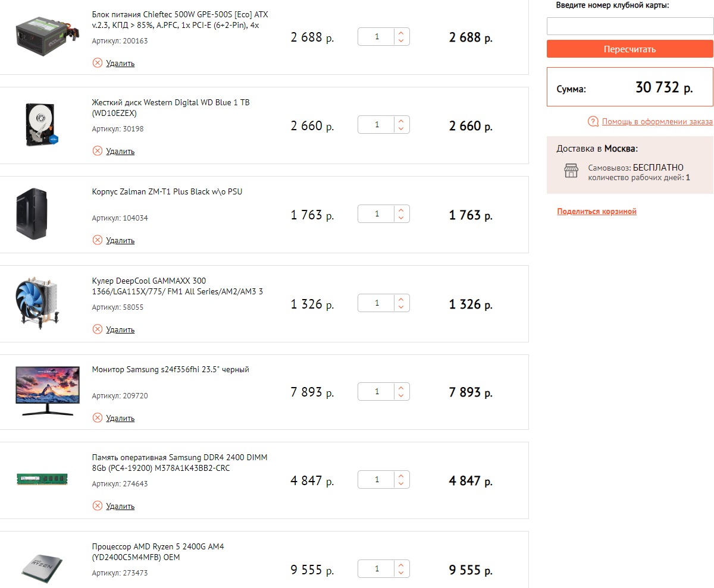The width and height of the screenshot is (714, 588).
Task: Focus the club card number field
Action: (x=630, y=26)
